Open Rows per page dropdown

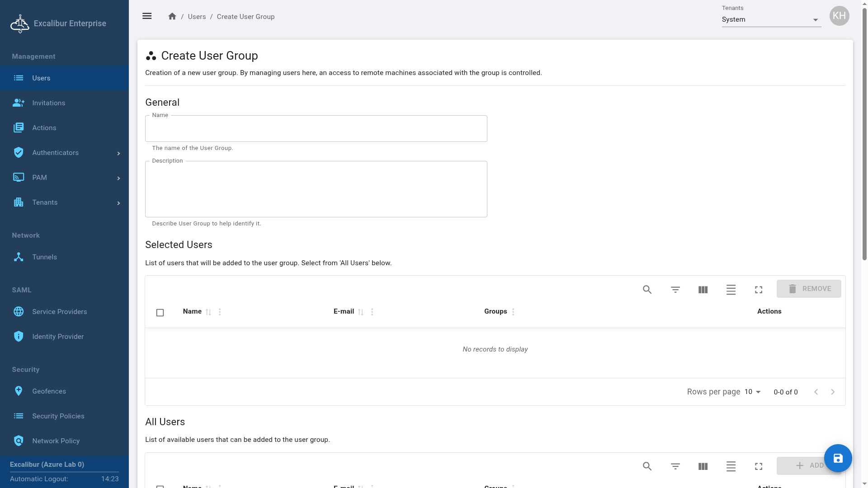coord(753,392)
